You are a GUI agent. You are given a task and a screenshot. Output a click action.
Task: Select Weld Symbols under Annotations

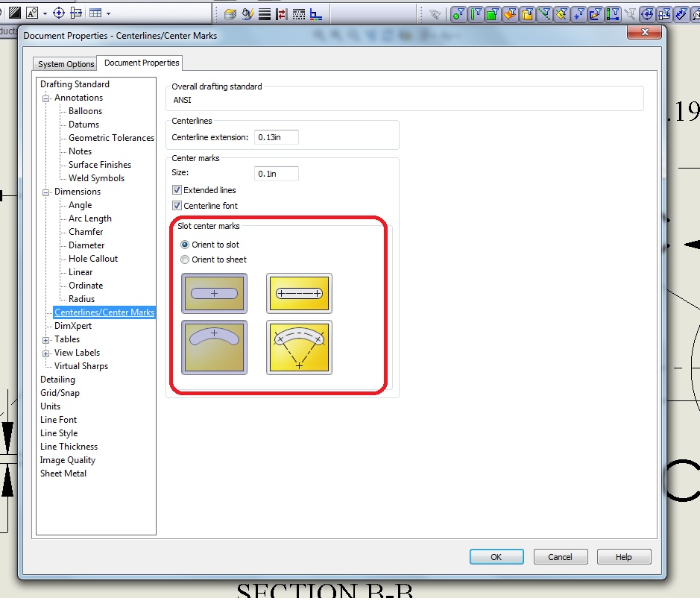tap(96, 178)
